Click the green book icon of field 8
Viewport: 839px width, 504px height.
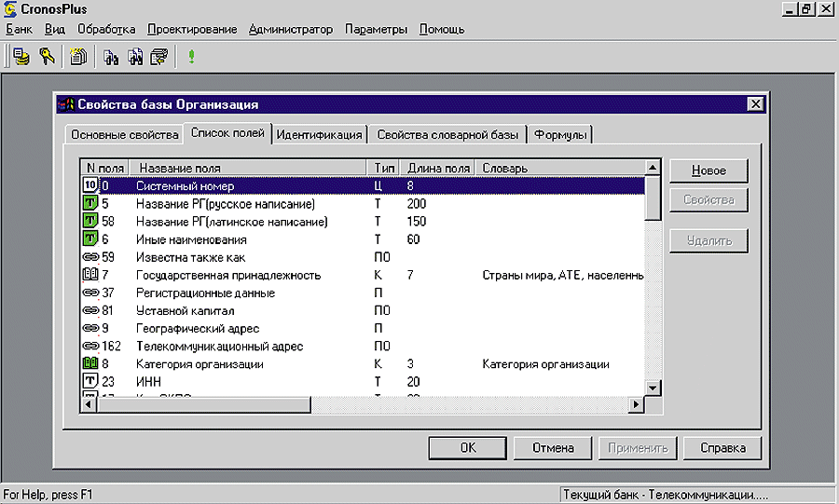pyautogui.click(x=89, y=363)
